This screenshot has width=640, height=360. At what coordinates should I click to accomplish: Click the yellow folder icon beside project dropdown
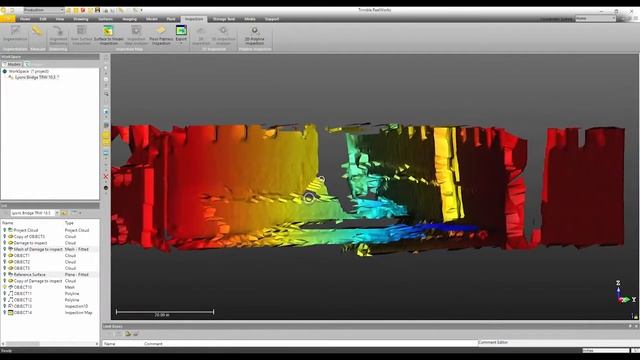(x=64, y=213)
